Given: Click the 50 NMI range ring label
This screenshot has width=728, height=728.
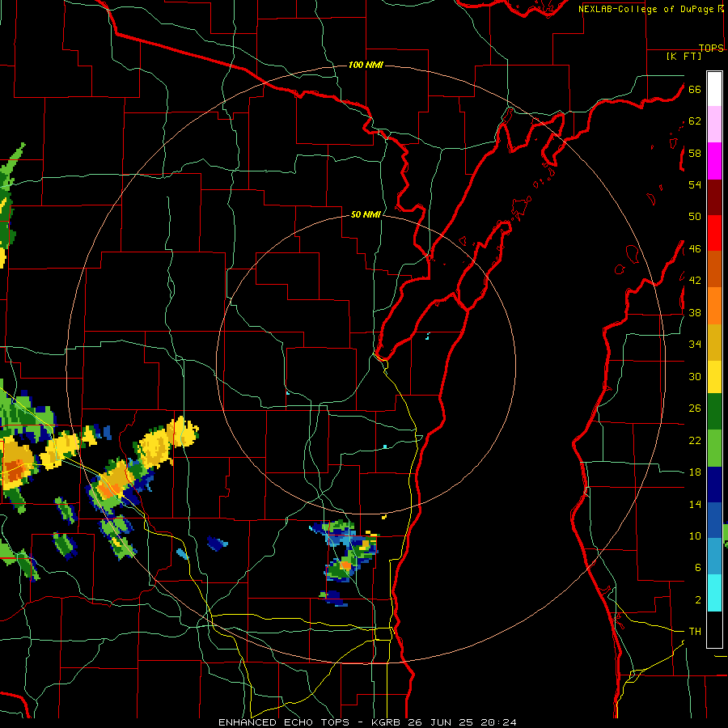Looking at the screenshot, I should [366, 214].
